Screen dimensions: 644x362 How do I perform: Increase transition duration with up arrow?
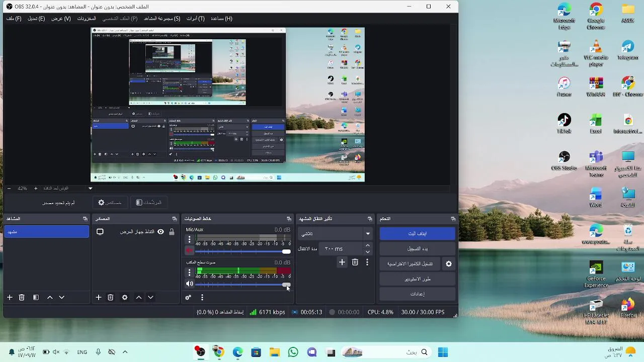coord(368,245)
